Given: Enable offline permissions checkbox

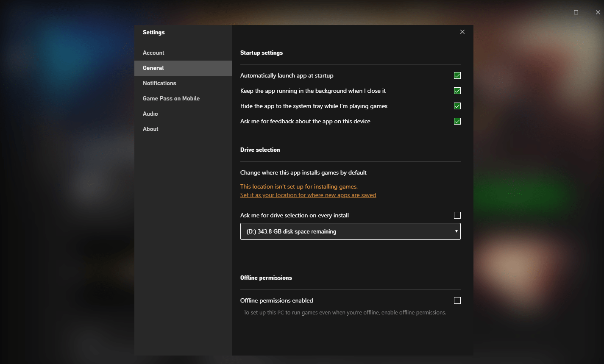Looking at the screenshot, I should tap(457, 300).
